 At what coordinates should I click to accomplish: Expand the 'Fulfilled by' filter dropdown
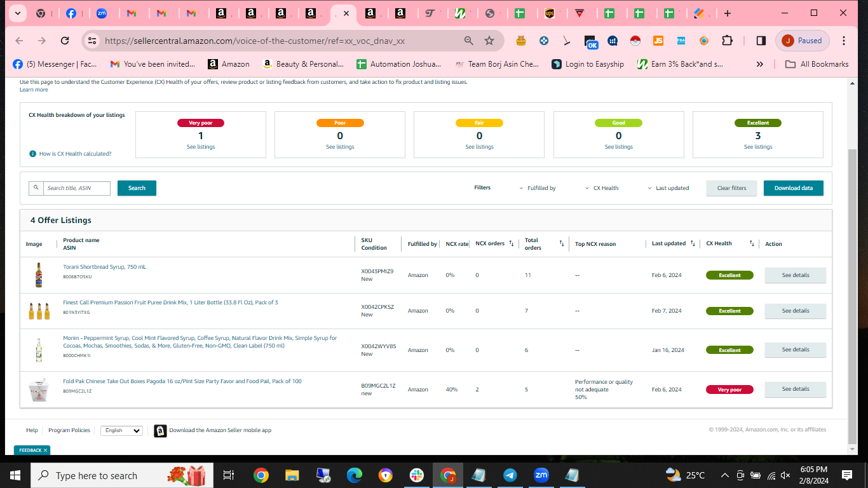537,188
